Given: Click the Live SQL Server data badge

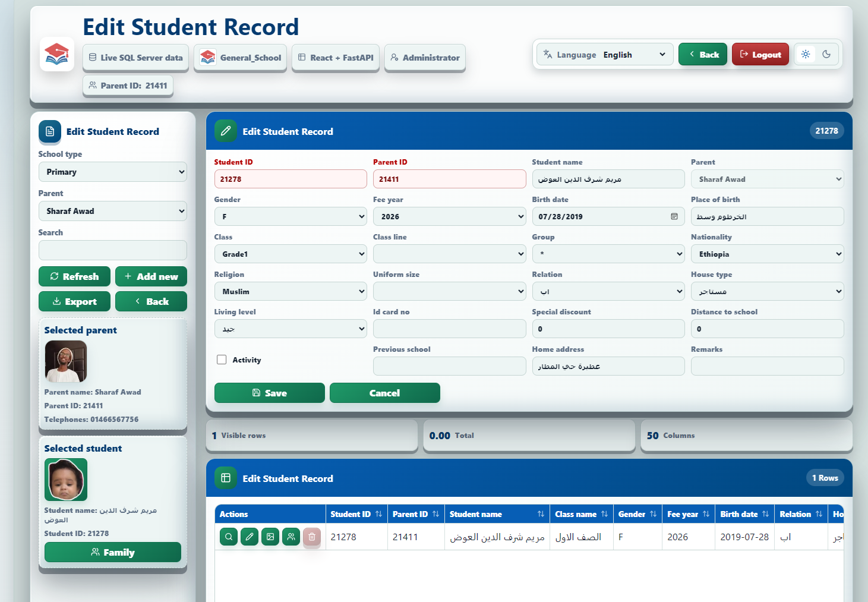Looking at the screenshot, I should 135,58.
